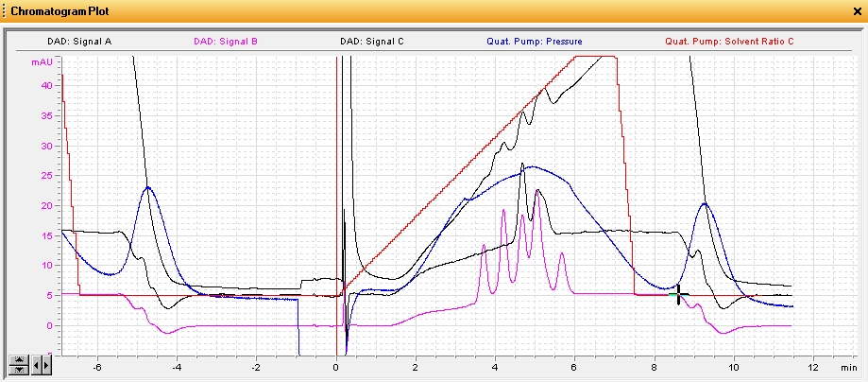Click the min unit label on the time axis
The width and height of the screenshot is (868, 382).
(x=847, y=366)
